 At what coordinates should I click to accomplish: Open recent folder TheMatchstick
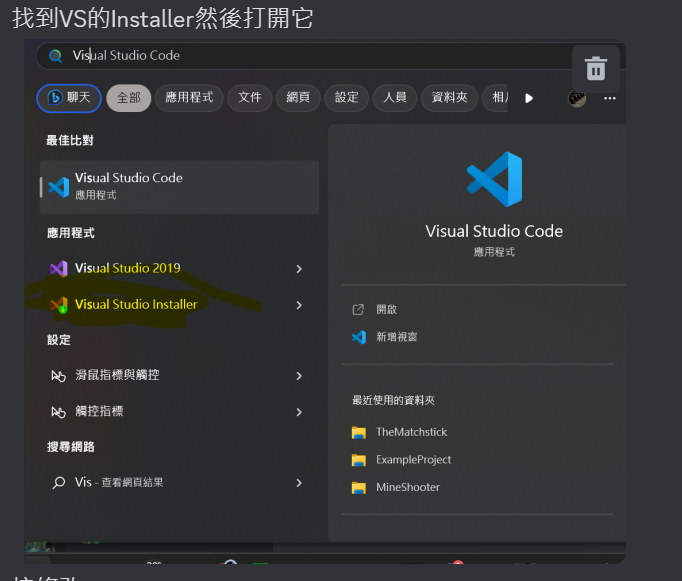[x=411, y=432]
